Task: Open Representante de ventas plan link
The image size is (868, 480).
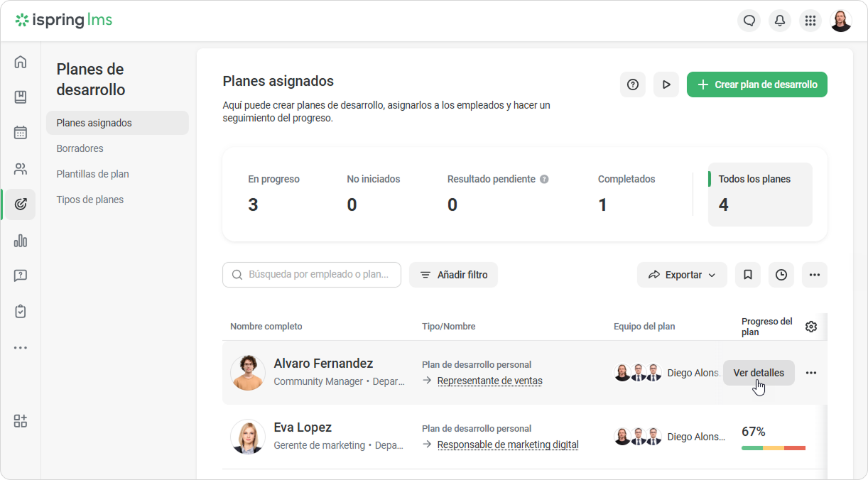Action: pos(490,381)
